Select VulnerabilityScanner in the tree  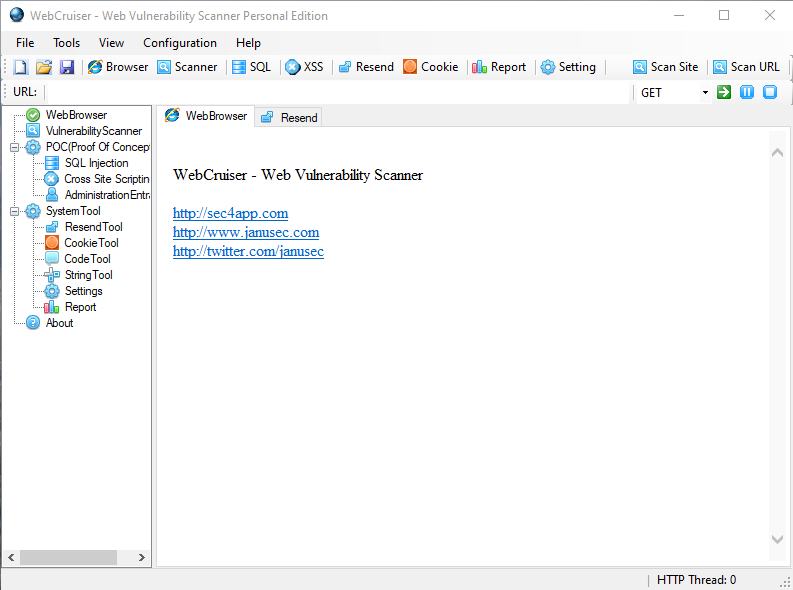click(94, 131)
